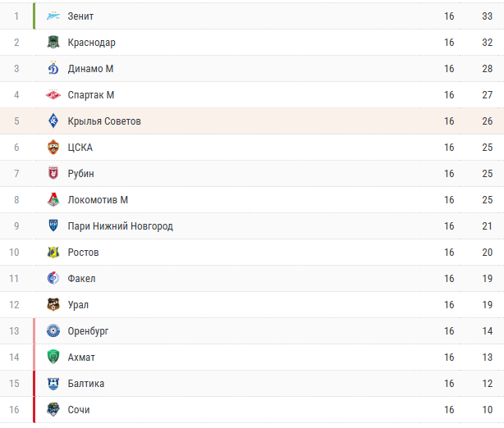Click the Rostov club crest

[53, 253]
